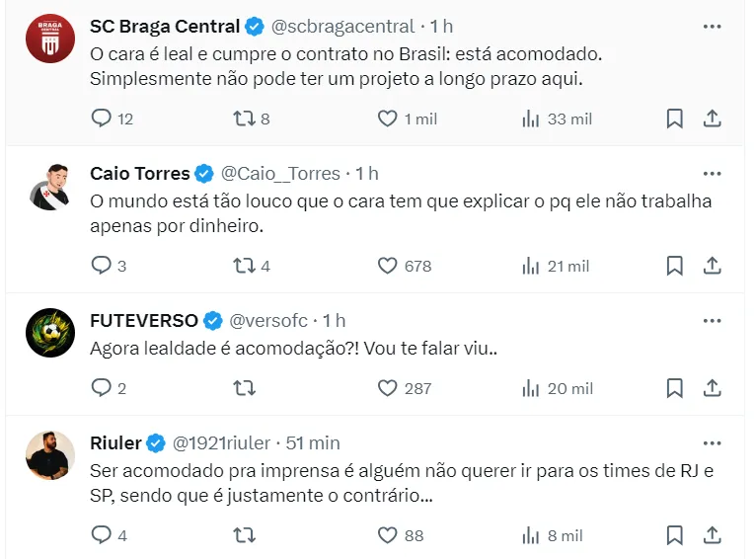Open more options on Caio Torres tweet
The height and width of the screenshot is (559, 756).
(712, 174)
